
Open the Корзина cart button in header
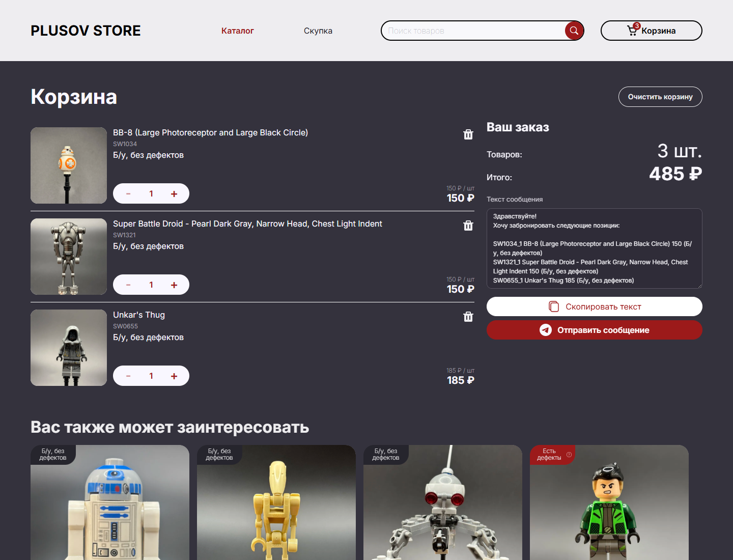pyautogui.click(x=651, y=31)
